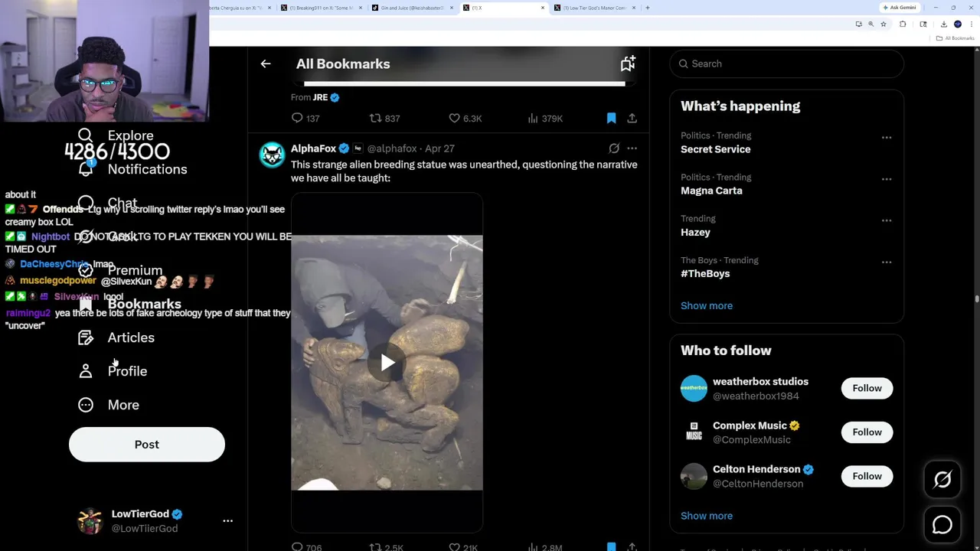Open the JRE source link
This screenshot has height=551, width=980.
point(320,97)
